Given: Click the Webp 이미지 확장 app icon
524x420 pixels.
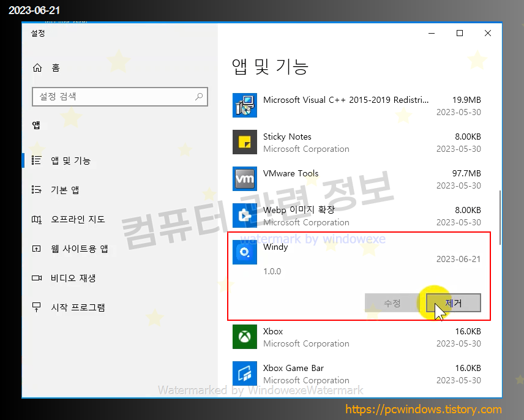Looking at the screenshot, I should 245,216.
